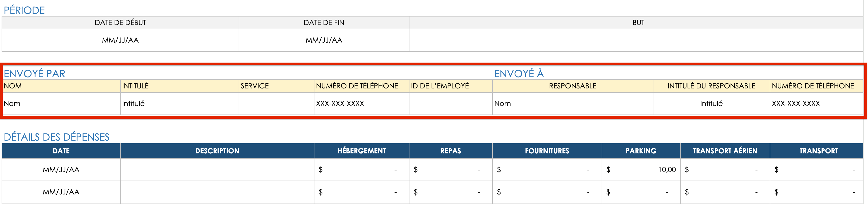Image resolution: width=868 pixels, height=204 pixels.
Task: Click HÉBERGEMENT amount in first expense row
Action: pos(362,170)
